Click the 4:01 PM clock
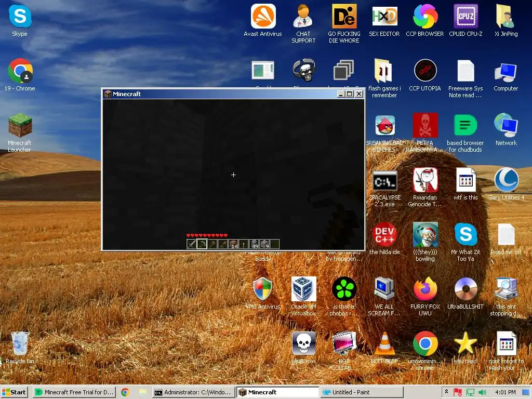The width and height of the screenshot is (532, 399). pos(505,392)
